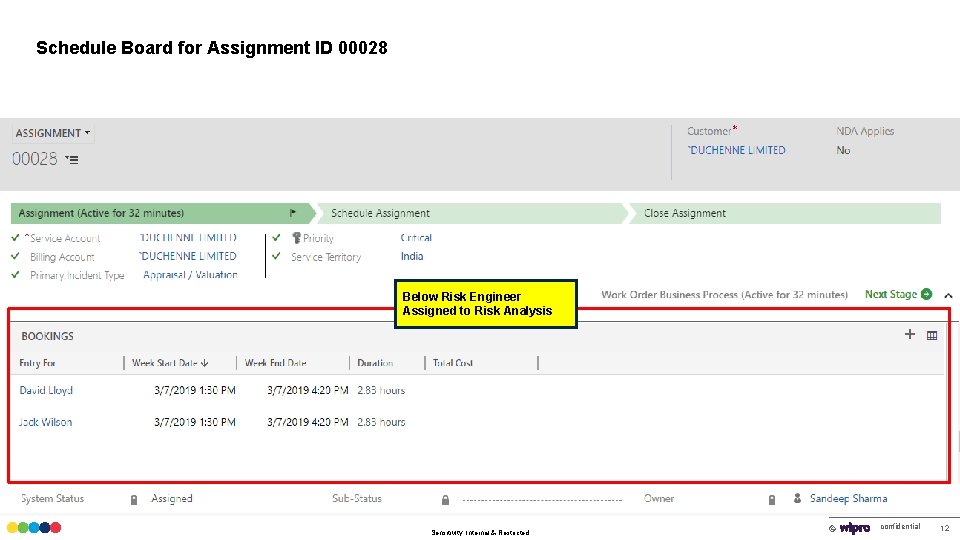Click the Priority field checkmark

click(x=276, y=237)
